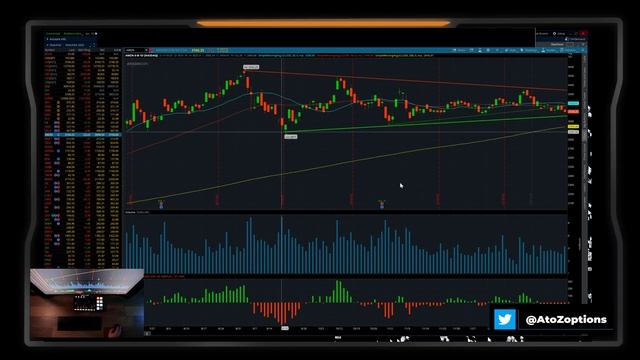Open the watchlist gadget header dropdown
This screenshot has width=640, height=360.
pos(70,45)
